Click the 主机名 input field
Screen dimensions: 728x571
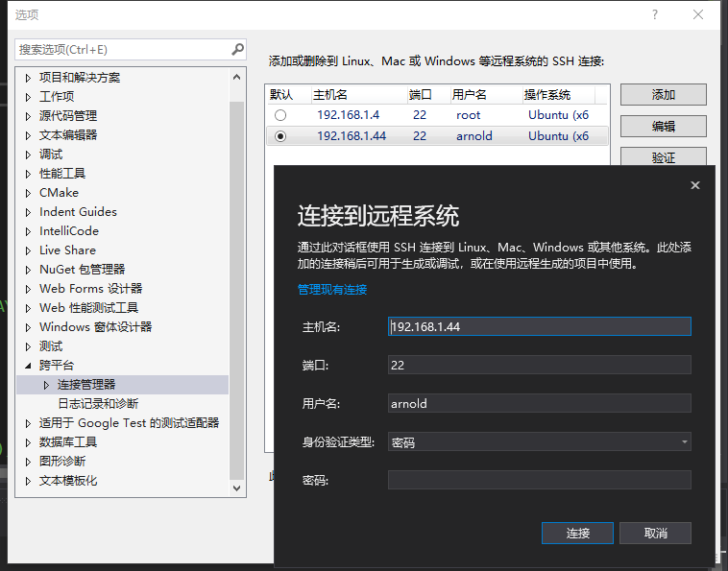pyautogui.click(x=540, y=326)
